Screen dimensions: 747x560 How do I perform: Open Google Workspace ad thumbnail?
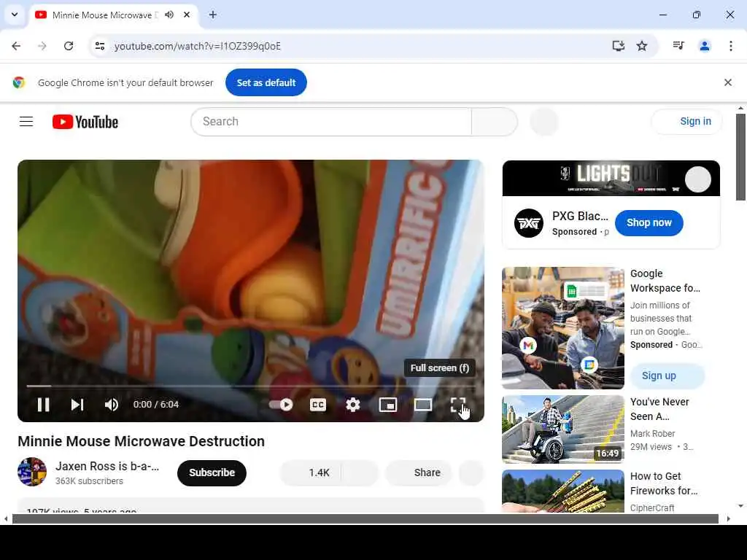click(x=562, y=327)
